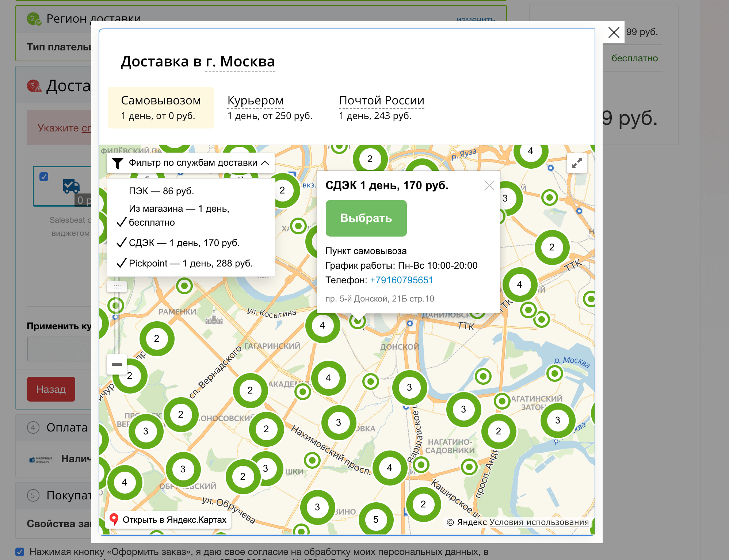Expand map to fullscreen
Screen dimensions: 729x560
577,163
